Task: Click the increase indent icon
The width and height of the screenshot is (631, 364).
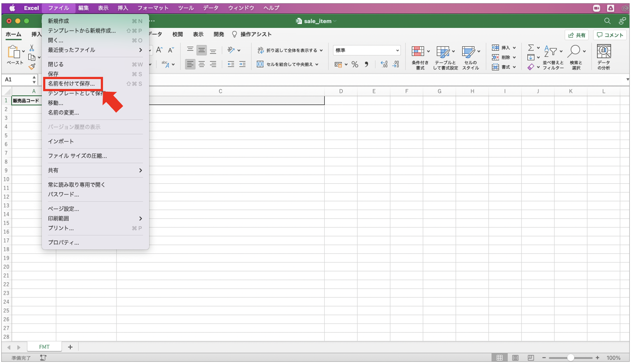Action: coord(242,64)
